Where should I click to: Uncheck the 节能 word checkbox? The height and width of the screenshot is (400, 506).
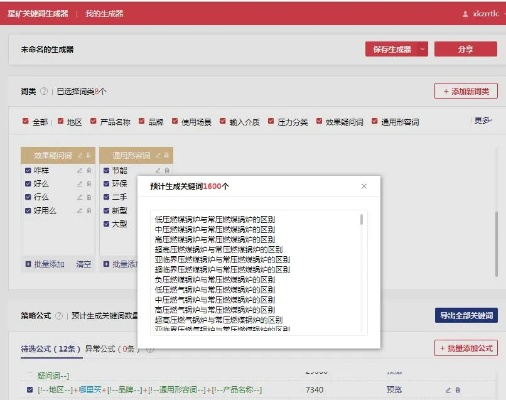tap(106, 170)
